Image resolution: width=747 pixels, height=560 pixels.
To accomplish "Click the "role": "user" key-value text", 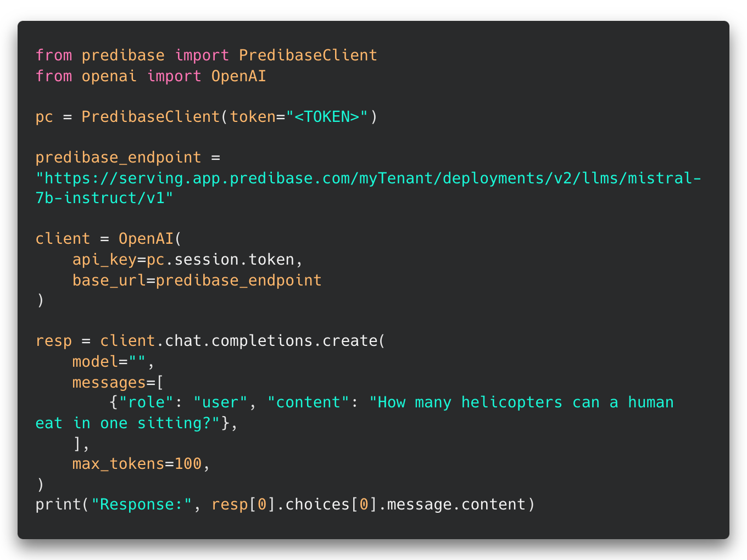I will 183,402.
